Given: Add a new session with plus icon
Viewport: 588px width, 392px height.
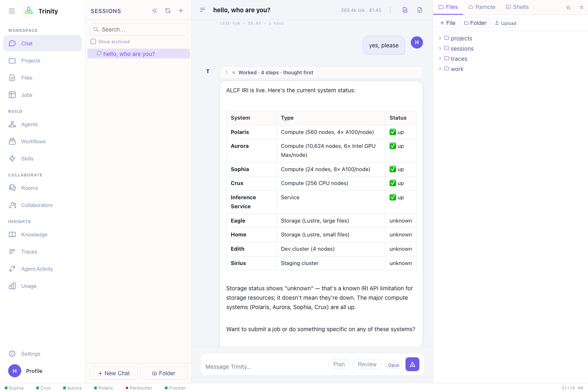Looking at the screenshot, I should coord(181,11).
